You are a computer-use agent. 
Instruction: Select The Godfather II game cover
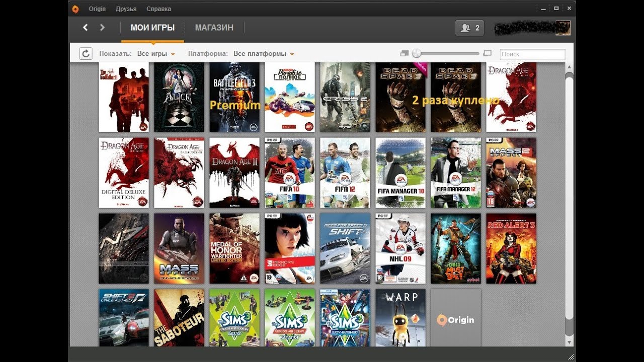click(124, 97)
